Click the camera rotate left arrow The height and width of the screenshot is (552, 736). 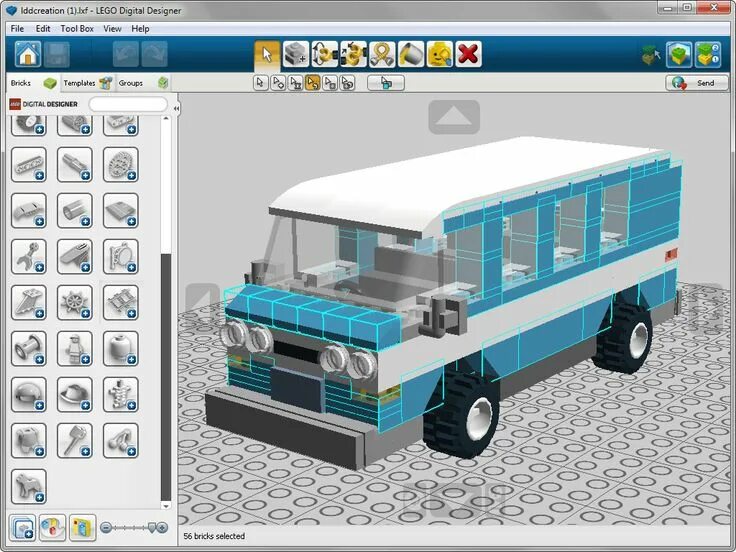(x=203, y=301)
